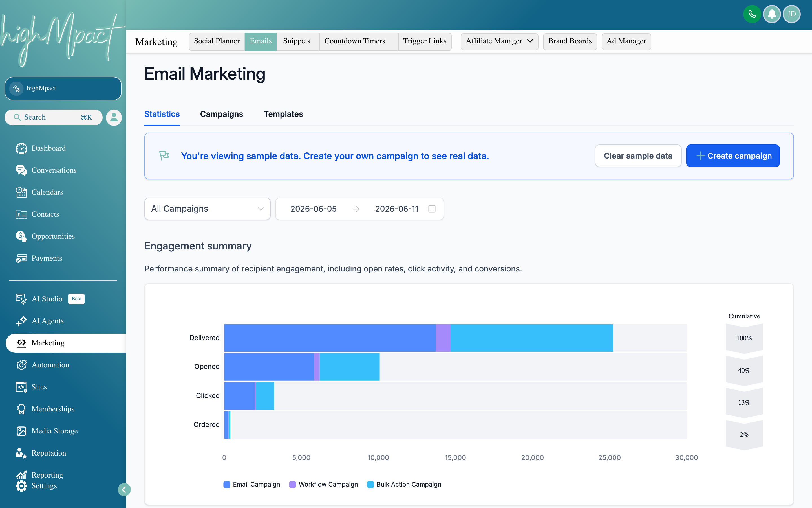812x508 pixels.
Task: Toggle Workflow Campaign legend series
Action: click(x=323, y=485)
